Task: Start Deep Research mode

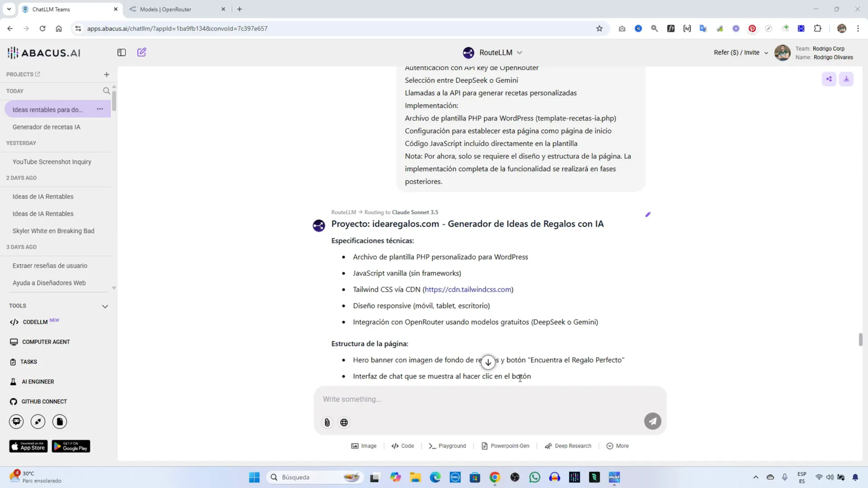Action: pos(567,445)
